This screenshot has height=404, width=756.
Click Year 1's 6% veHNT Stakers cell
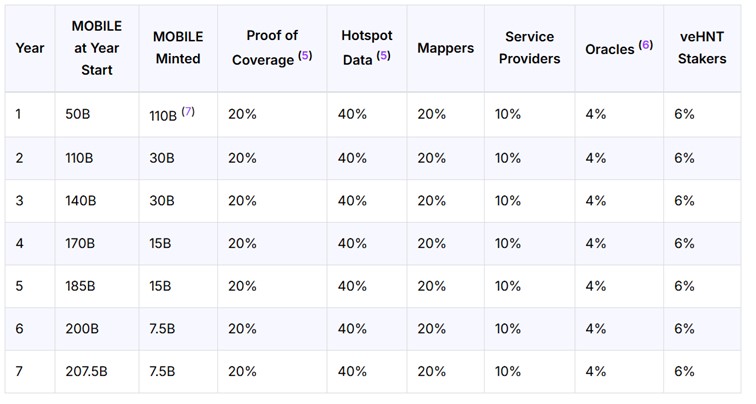click(x=684, y=115)
